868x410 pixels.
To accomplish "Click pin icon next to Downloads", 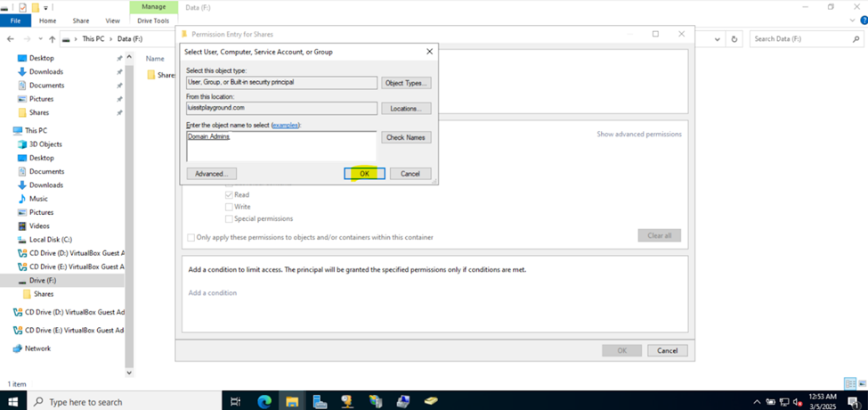I will 119,72.
